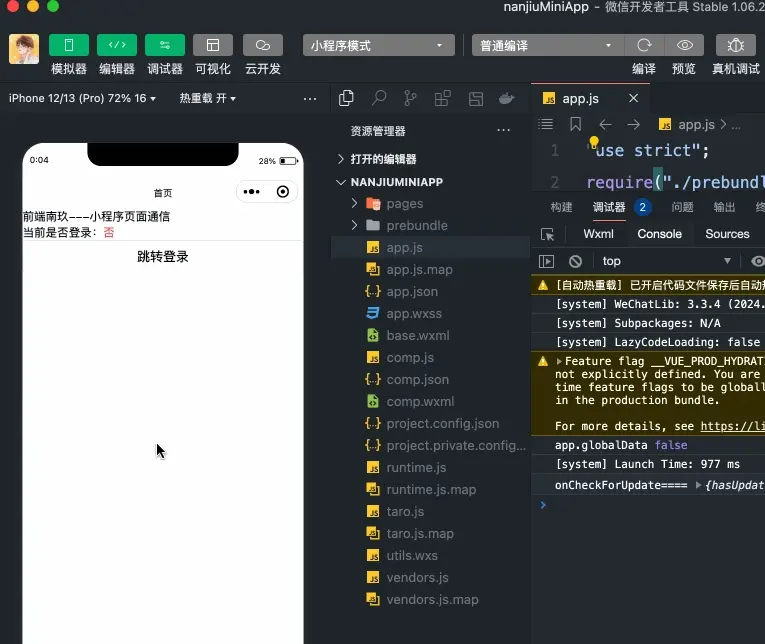Open cloud development (云开发)
765x644 pixels.
[263, 45]
